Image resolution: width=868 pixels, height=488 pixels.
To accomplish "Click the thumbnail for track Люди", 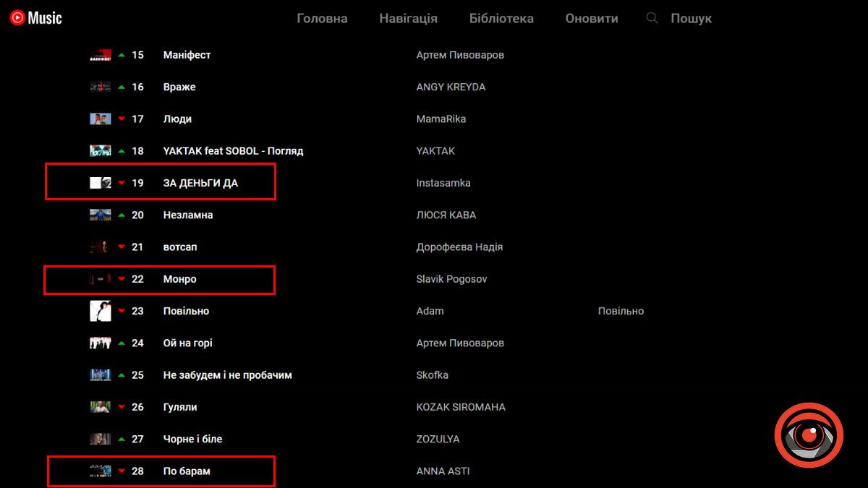I will point(100,119).
